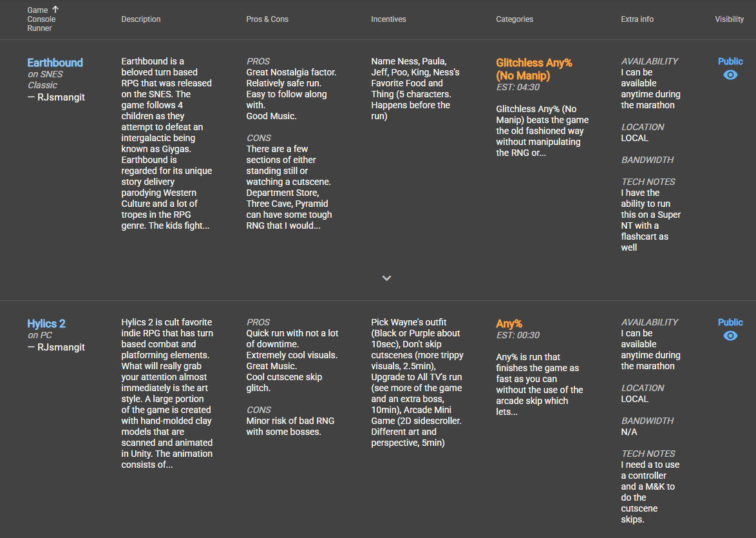Toggle the eye icon for Hylics 2
Viewport: 756px width, 538px height.
730,336
